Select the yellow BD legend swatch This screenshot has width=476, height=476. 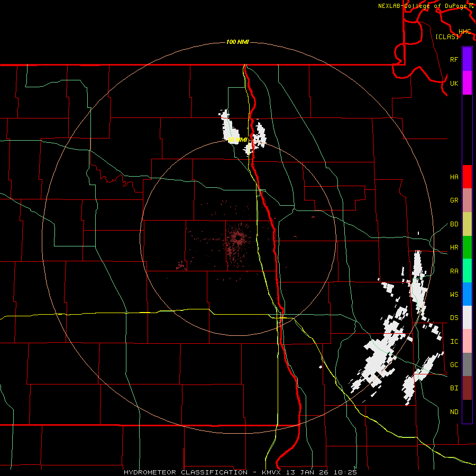click(467, 224)
